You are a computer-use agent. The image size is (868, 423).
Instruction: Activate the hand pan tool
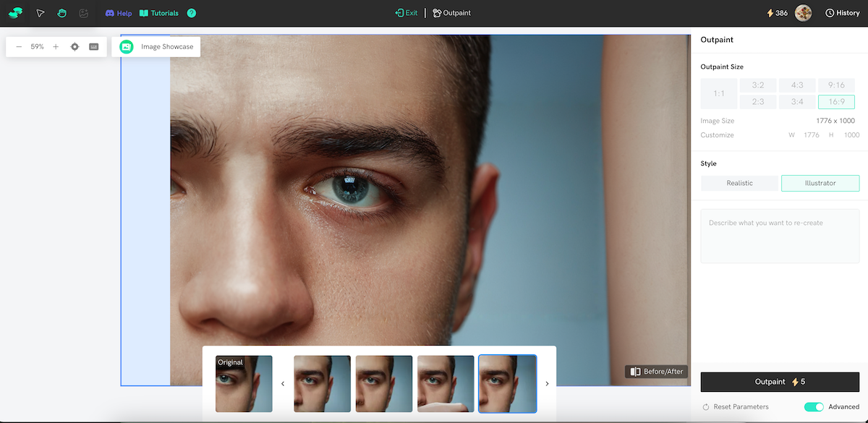pyautogui.click(x=61, y=12)
